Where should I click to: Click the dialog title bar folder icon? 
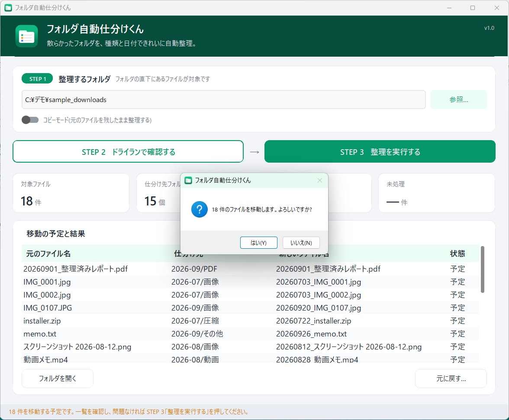coord(188,180)
